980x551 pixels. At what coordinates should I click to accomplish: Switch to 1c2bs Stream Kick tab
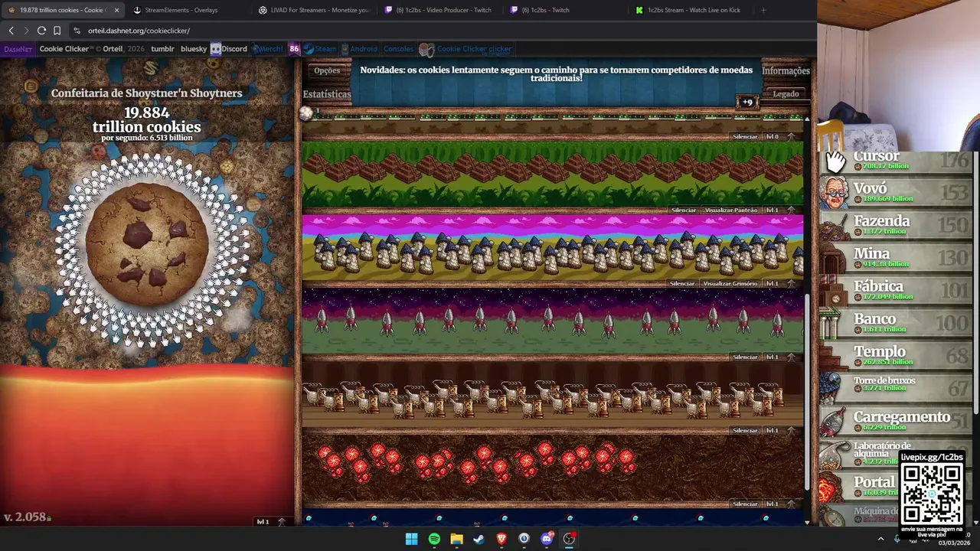(x=689, y=10)
